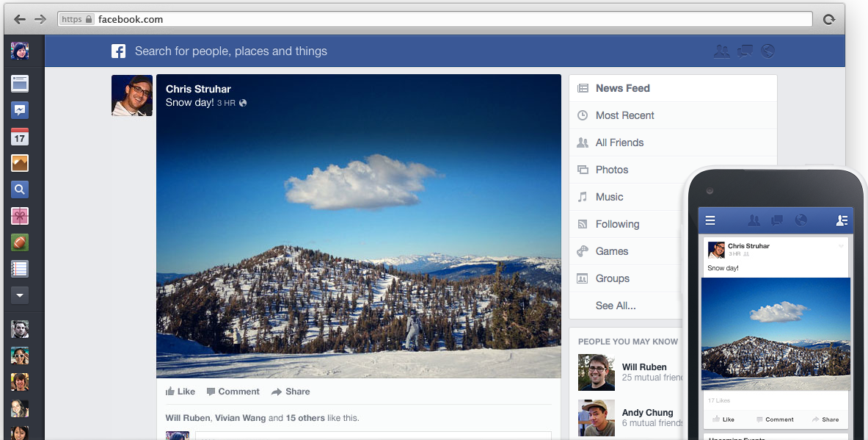Open the messages icon in desktop header
Image resolution: width=868 pixels, height=440 pixels.
pyautogui.click(x=745, y=51)
